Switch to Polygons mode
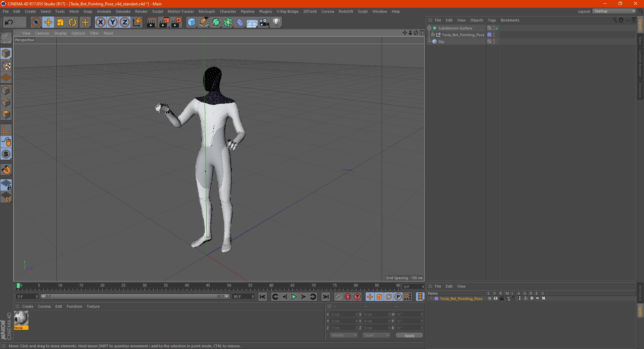644x349 pixels. (x=6, y=114)
